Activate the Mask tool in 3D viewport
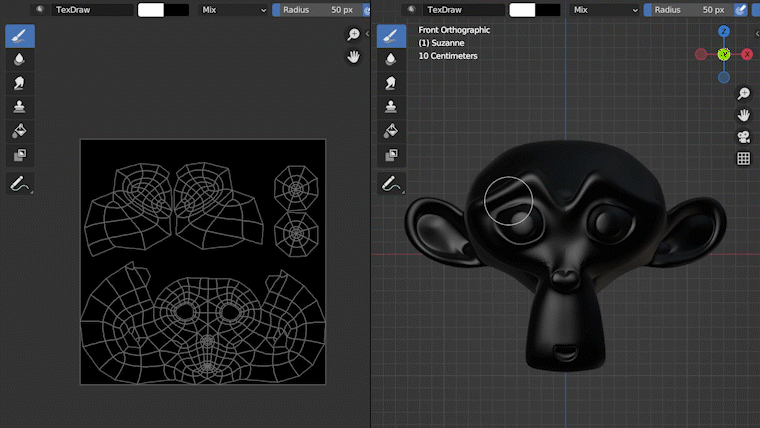The height and width of the screenshot is (428, 760). pyautogui.click(x=391, y=155)
